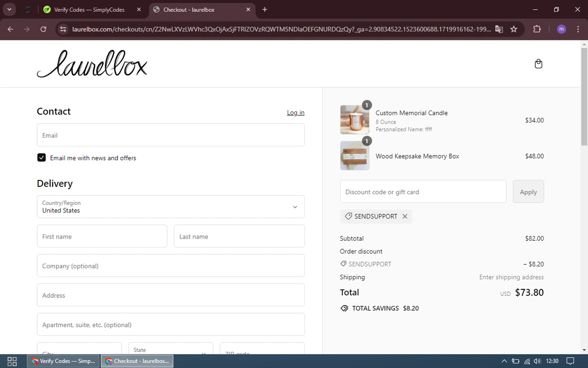Image resolution: width=588 pixels, height=368 pixels.
Task: Click the Wood Keepsake Memory Box name
Action: click(x=417, y=156)
